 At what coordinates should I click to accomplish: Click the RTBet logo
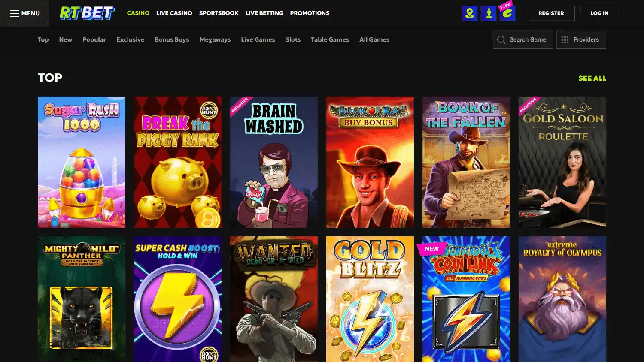(x=87, y=13)
